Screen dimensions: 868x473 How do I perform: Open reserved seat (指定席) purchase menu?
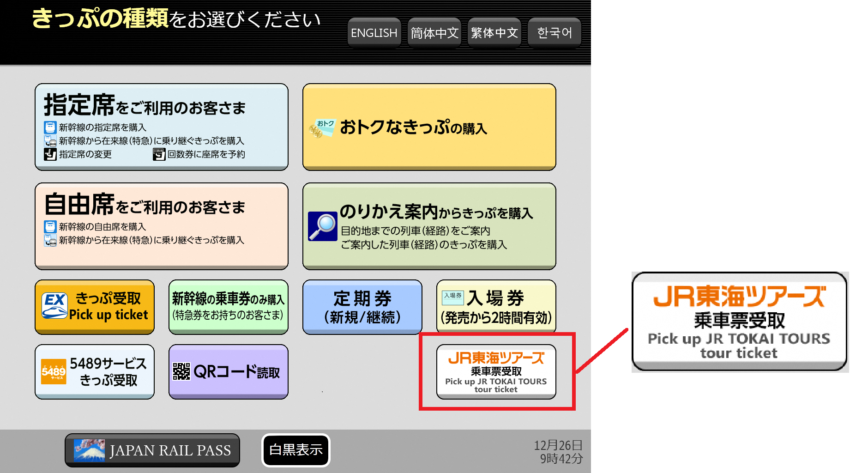click(x=161, y=126)
